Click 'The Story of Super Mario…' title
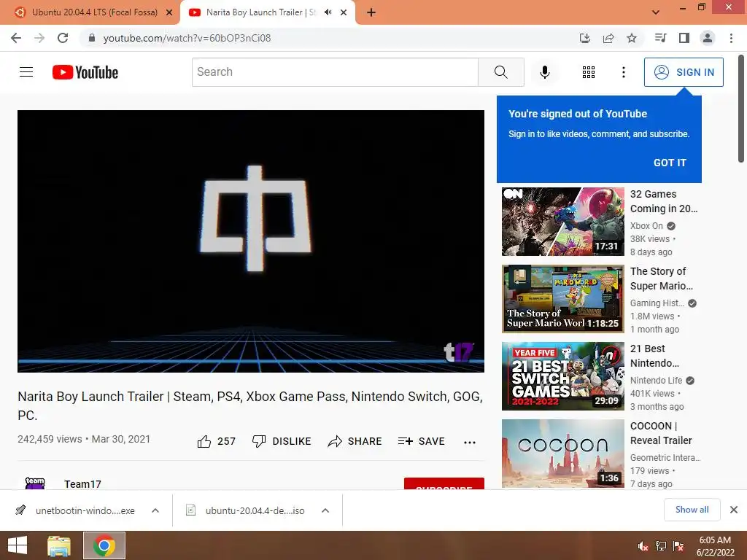The width and height of the screenshot is (747, 560). click(661, 279)
